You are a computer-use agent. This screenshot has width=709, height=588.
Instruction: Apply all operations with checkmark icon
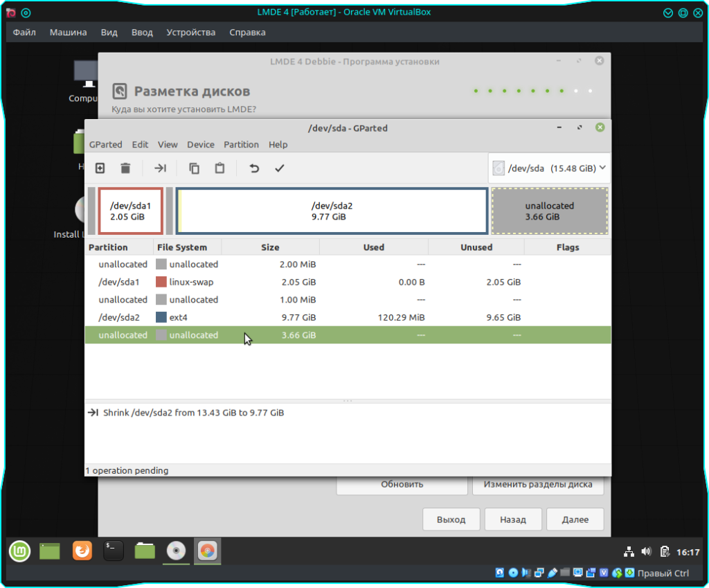[279, 168]
